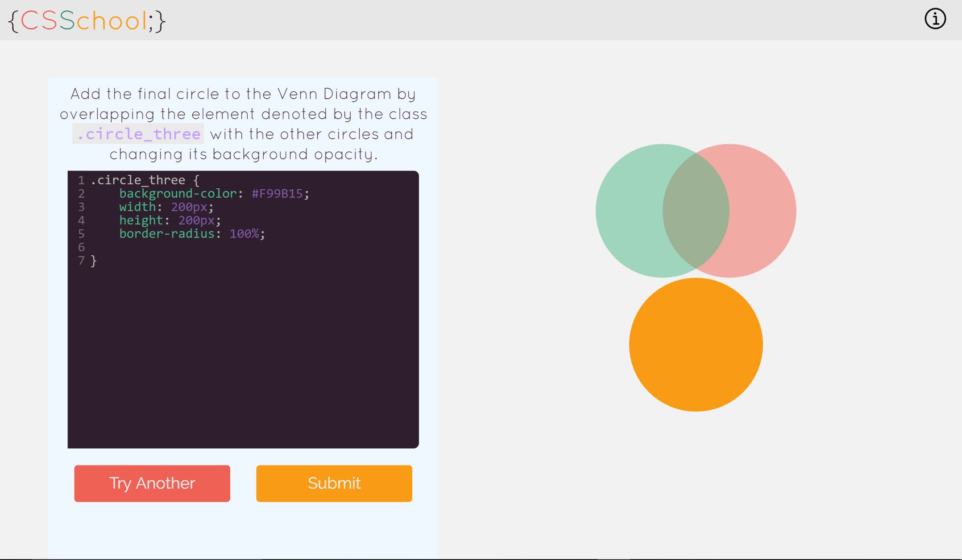
Task: Click line number 3 in the gutter
Action: [x=81, y=207]
